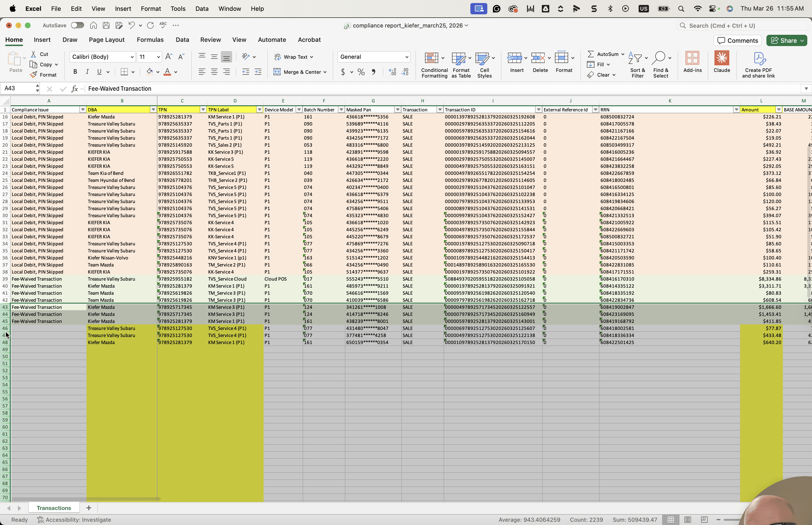Viewport: 812px width, 525px height.
Task: Apply italic formatting with the I icon
Action: pyautogui.click(x=87, y=72)
